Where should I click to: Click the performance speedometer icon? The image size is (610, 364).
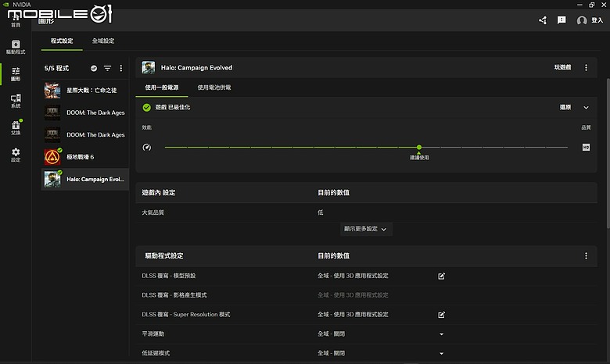[x=147, y=147]
